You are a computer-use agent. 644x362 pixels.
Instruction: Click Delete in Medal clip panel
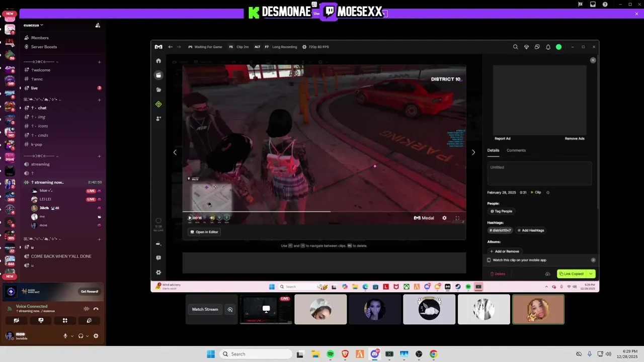click(498, 274)
